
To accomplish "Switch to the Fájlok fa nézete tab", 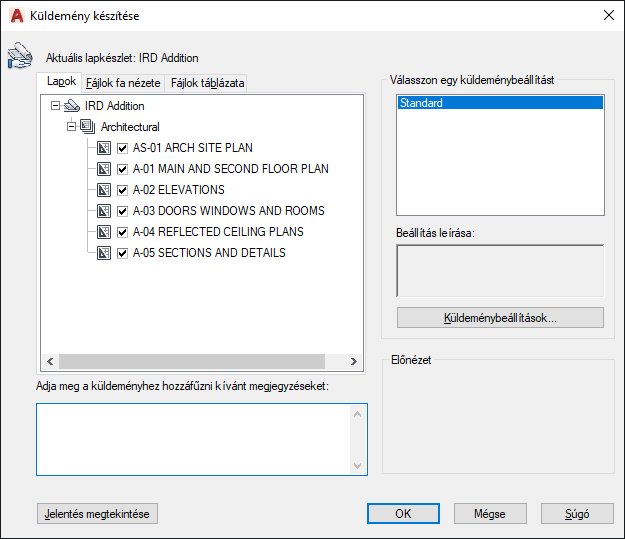I will 123,83.
